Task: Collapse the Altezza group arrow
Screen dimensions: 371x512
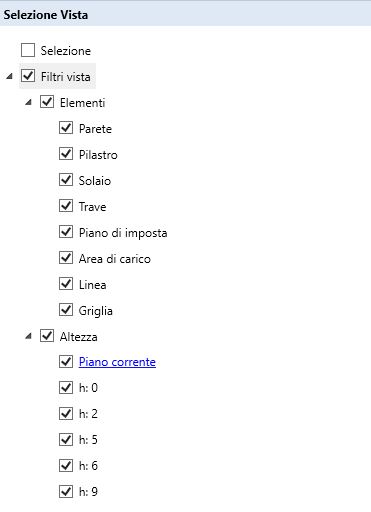Action: 29,336
